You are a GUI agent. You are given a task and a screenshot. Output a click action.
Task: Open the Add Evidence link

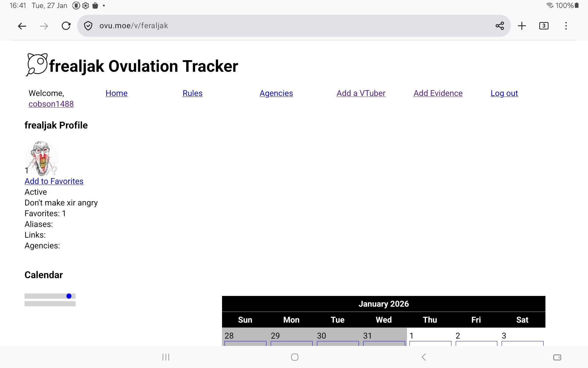438,93
